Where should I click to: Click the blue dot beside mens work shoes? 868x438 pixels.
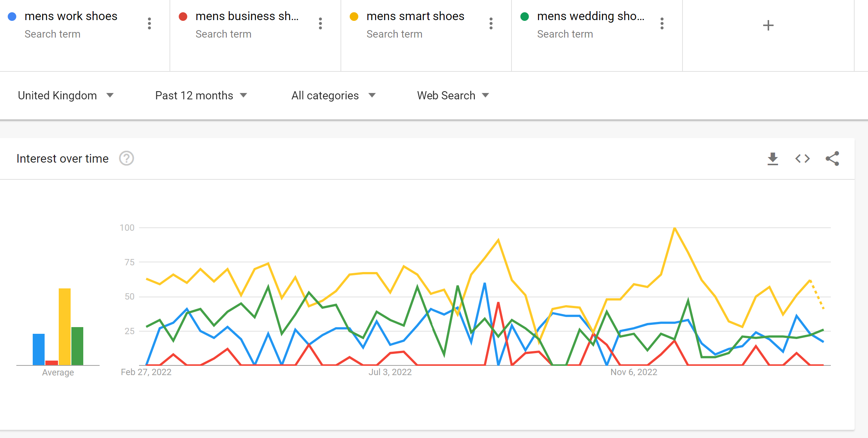coord(12,16)
